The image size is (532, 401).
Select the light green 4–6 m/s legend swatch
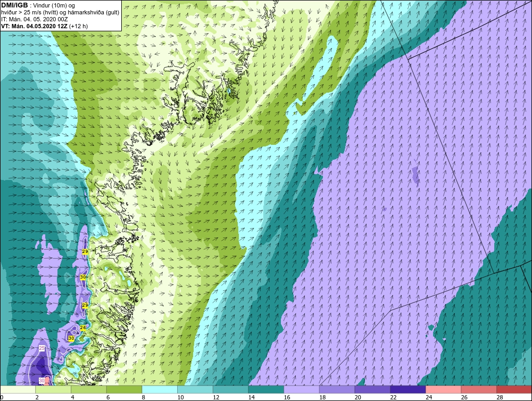(x=88, y=389)
